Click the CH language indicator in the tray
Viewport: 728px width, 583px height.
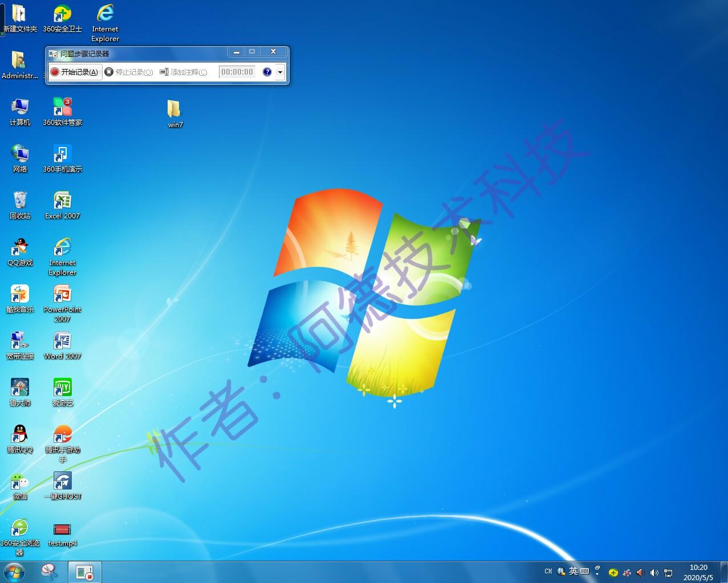(x=548, y=571)
